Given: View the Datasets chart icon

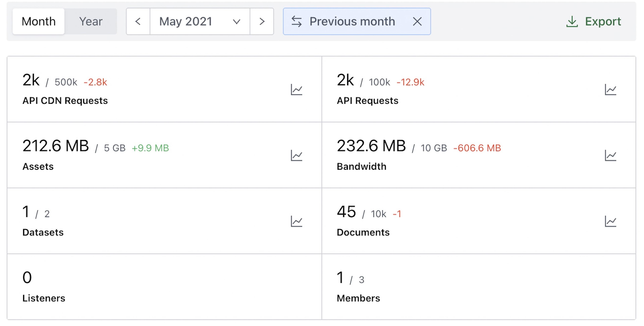Looking at the screenshot, I should (297, 221).
